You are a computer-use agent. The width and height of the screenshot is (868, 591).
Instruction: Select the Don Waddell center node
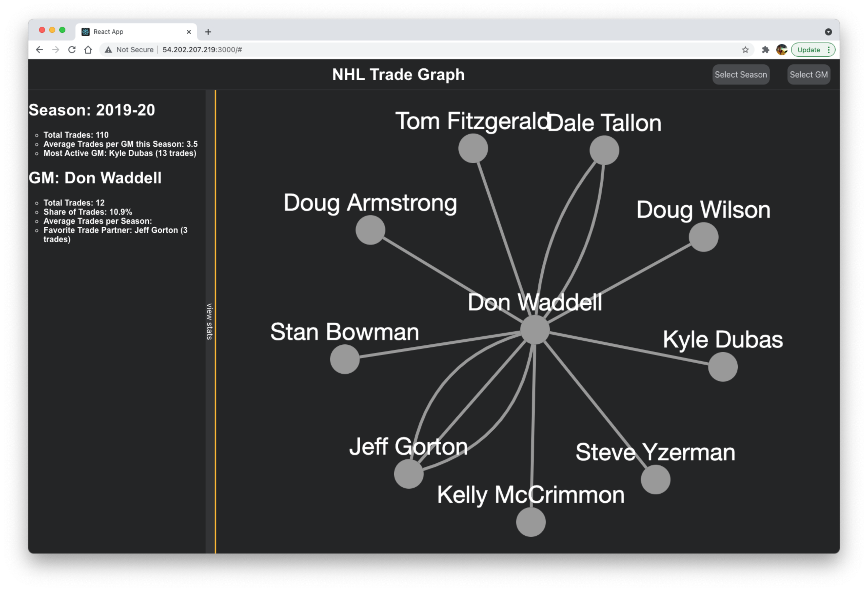535,329
